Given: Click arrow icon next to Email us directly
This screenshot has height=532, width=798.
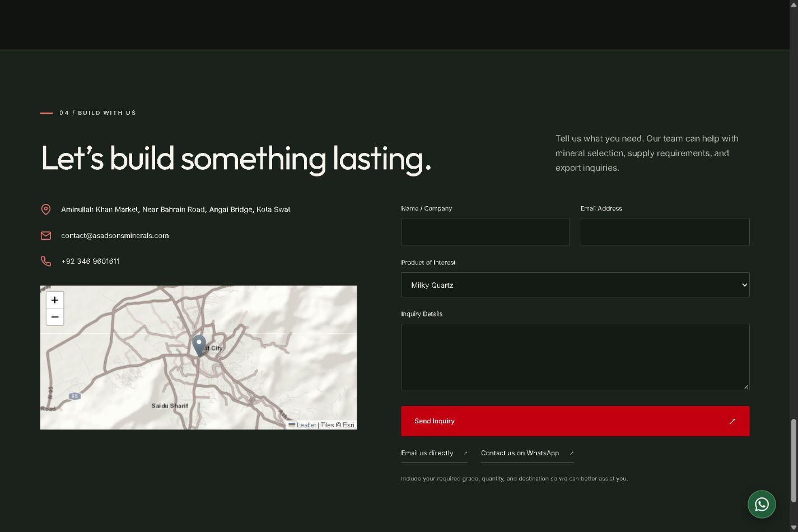Looking at the screenshot, I should (465, 454).
